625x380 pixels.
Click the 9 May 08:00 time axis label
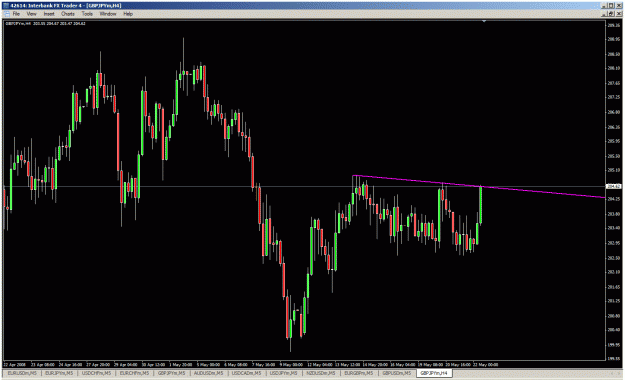point(291,364)
